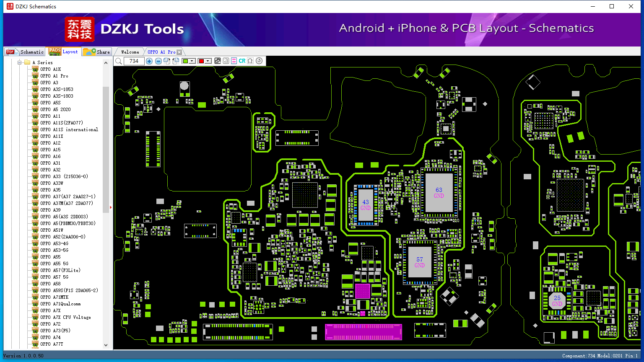This screenshot has width=644, height=362.
Task: Click the red color swatch
Action: (x=201, y=61)
